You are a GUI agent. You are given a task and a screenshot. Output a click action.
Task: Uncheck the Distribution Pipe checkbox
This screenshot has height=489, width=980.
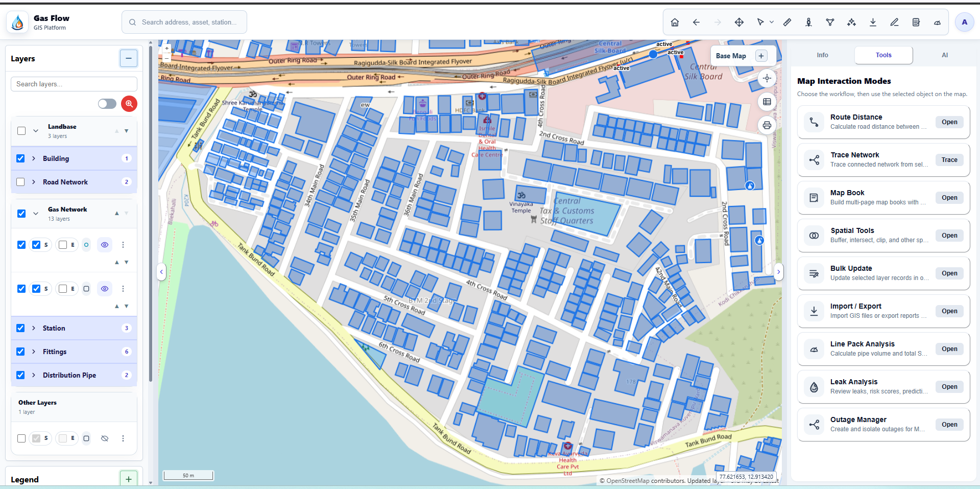[20, 375]
